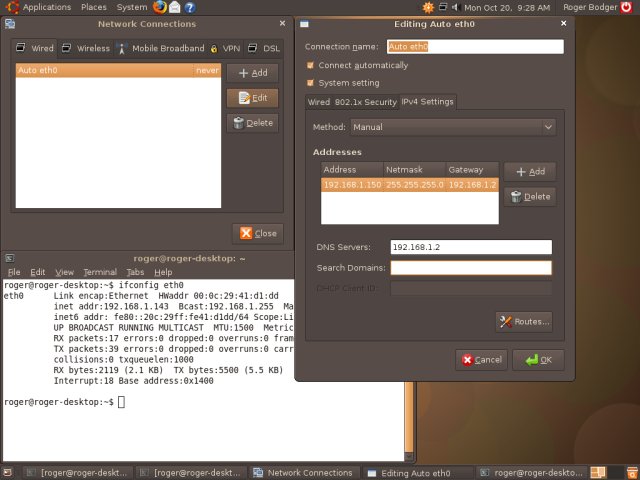Switch to the Wireless tab

(x=86, y=48)
